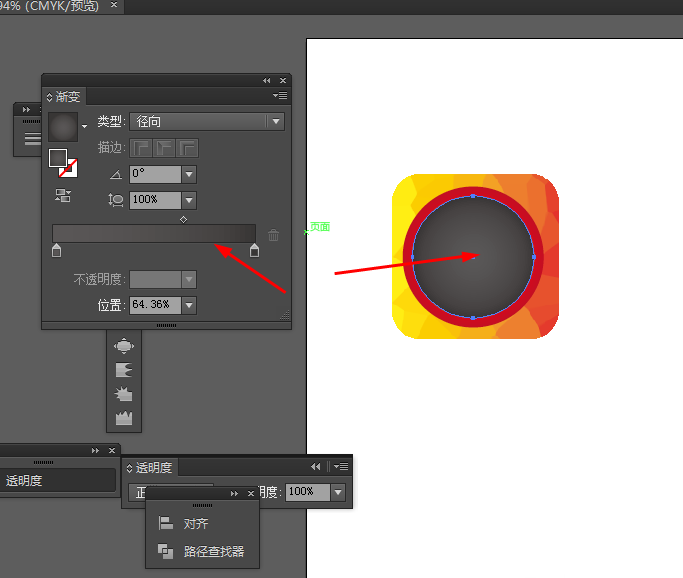Open the 位置 dropdown arrow
683x578 pixels.
click(189, 305)
